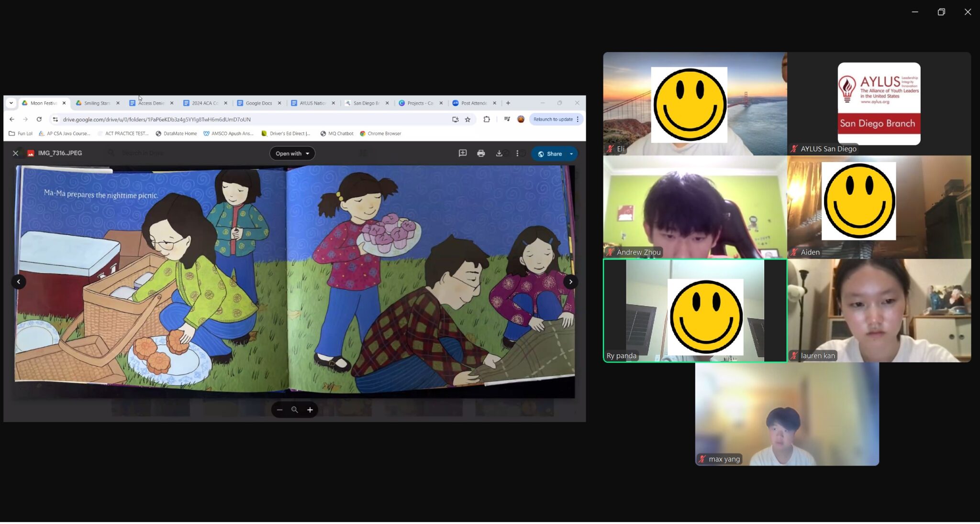This screenshot has width=980, height=524.
Task: Click the muted mic icon on lauren kan
Action: pos(794,356)
